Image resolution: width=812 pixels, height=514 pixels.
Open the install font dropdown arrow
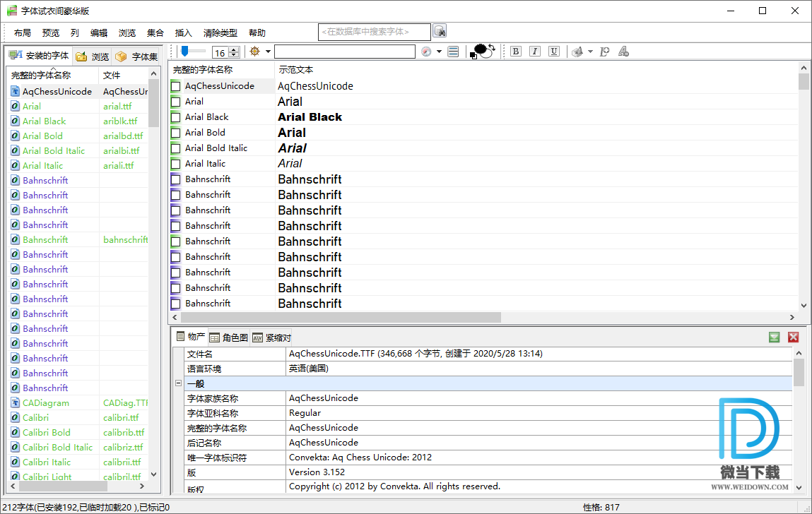coord(590,52)
